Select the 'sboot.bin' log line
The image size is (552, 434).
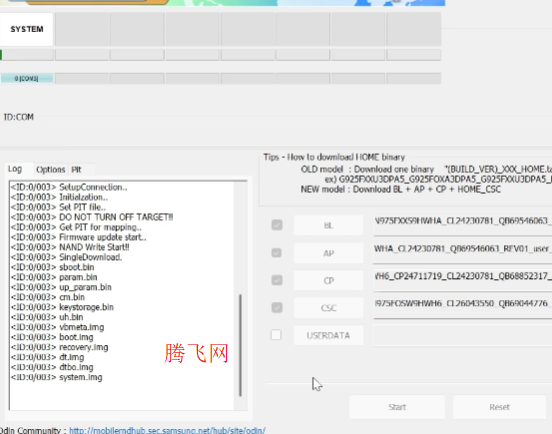point(52,267)
